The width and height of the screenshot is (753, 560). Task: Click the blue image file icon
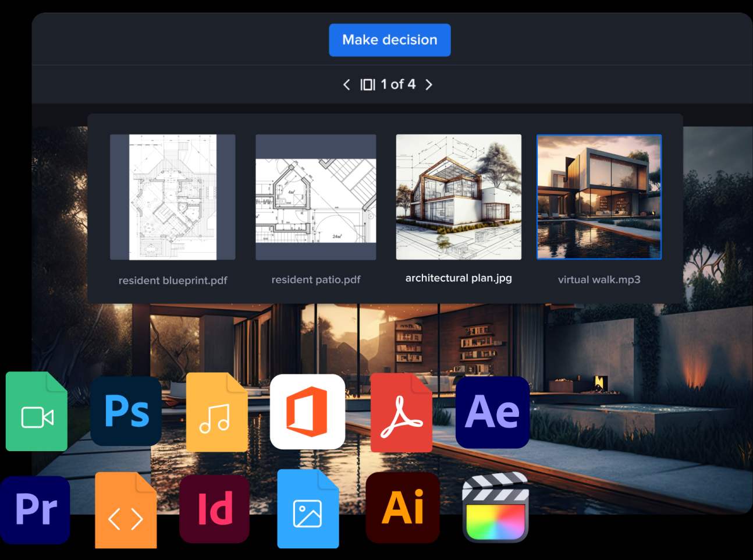coord(308,509)
